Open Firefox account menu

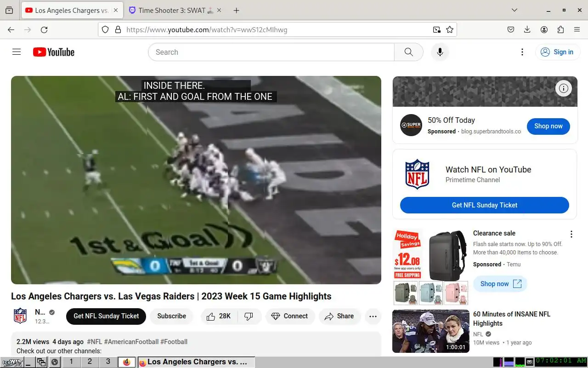(544, 29)
